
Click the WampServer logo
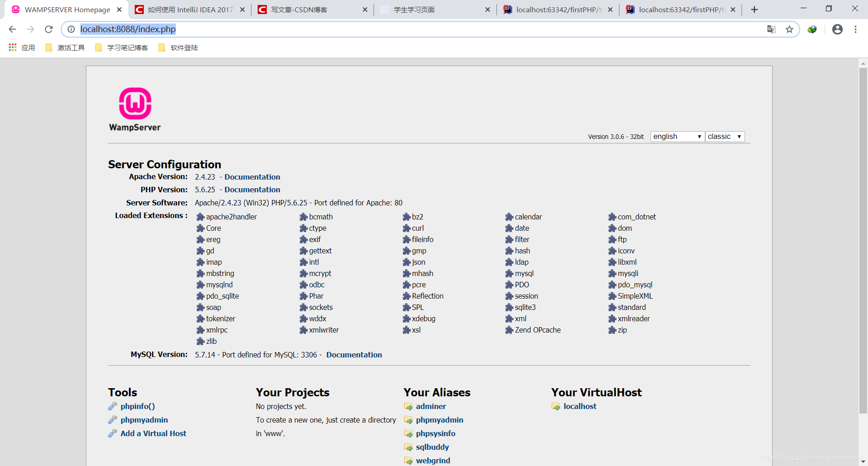(x=135, y=109)
